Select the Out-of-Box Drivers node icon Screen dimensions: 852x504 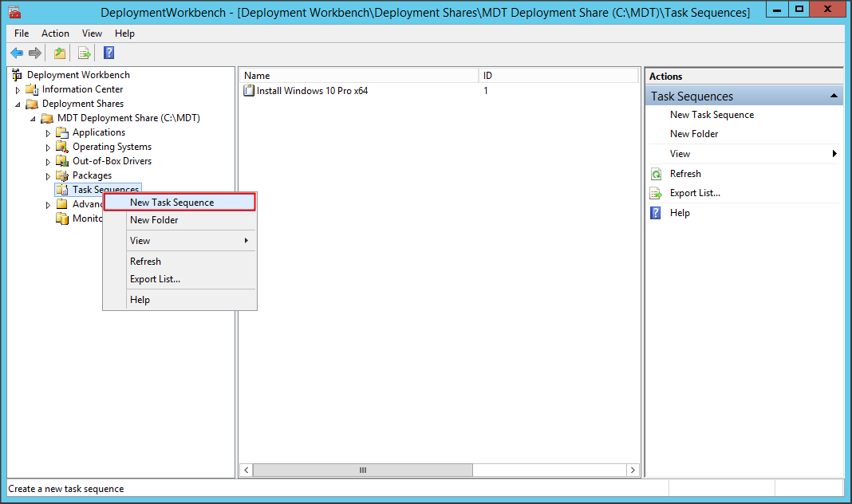point(62,161)
